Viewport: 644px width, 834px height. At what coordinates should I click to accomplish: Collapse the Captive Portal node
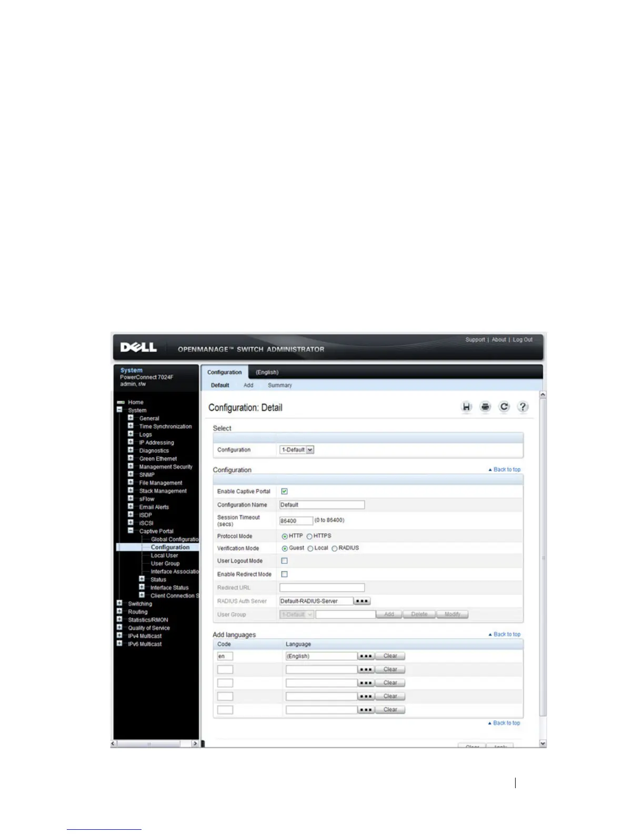coord(130,530)
